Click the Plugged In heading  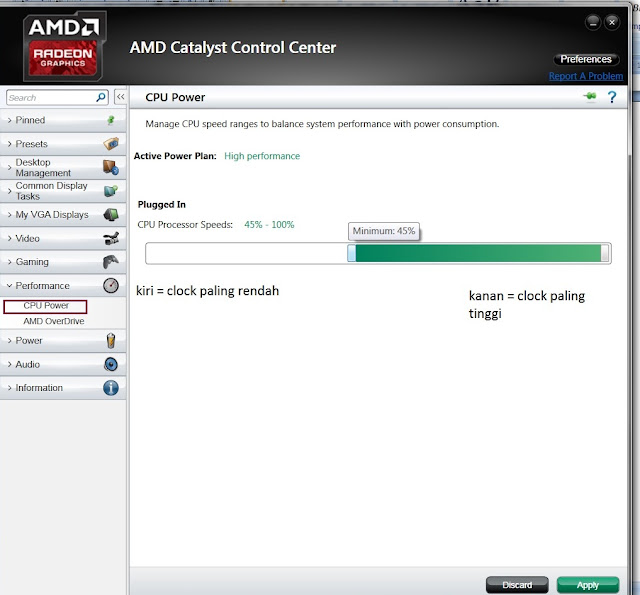click(162, 204)
